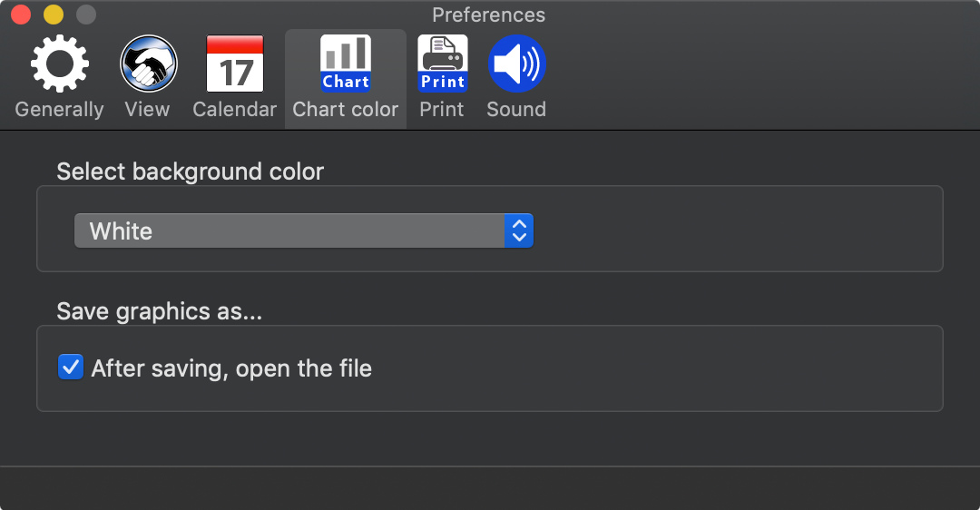Open the Generally gear icon

pos(59,64)
